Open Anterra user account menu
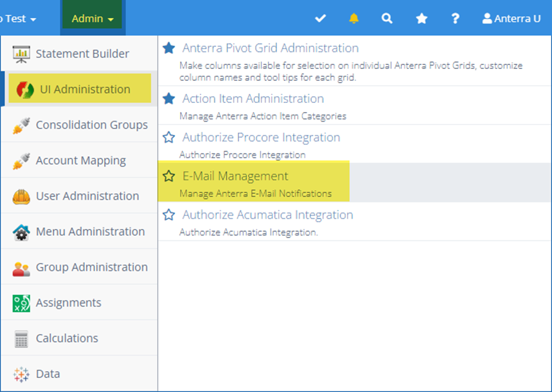 [511, 18]
